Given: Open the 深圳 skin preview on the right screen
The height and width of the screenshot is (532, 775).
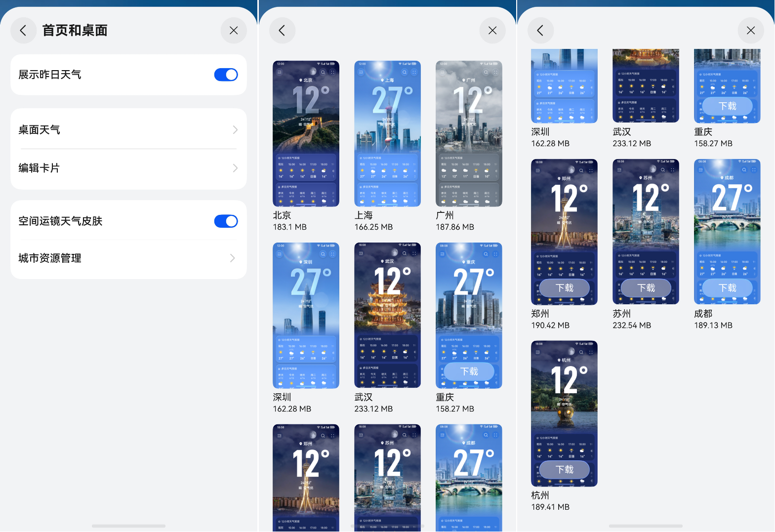Looking at the screenshot, I should (x=564, y=85).
